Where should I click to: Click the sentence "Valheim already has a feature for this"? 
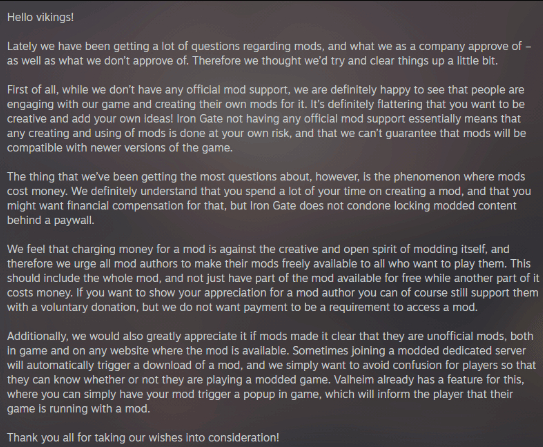tap(428, 380)
